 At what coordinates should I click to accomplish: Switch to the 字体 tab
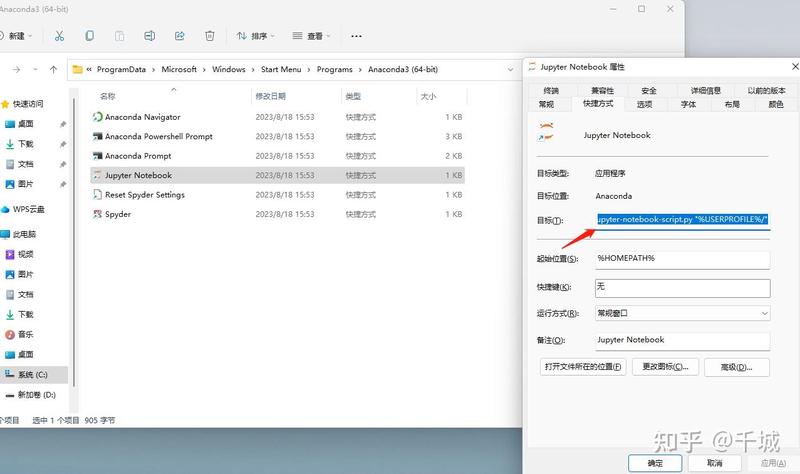pyautogui.click(x=688, y=104)
